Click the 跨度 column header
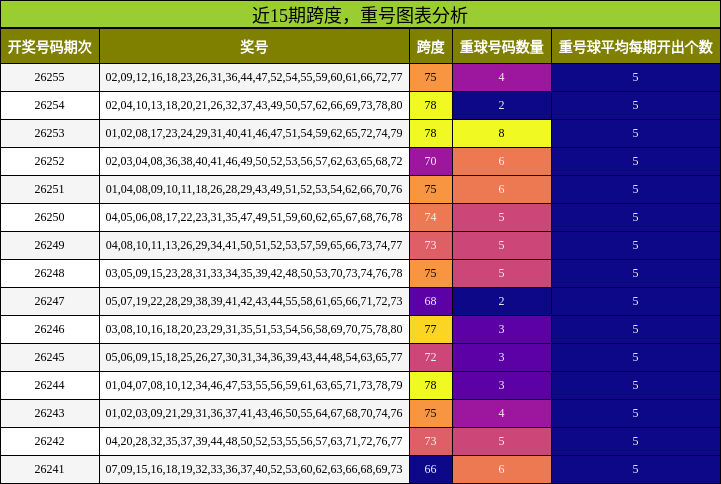The height and width of the screenshot is (484, 721). point(431,46)
